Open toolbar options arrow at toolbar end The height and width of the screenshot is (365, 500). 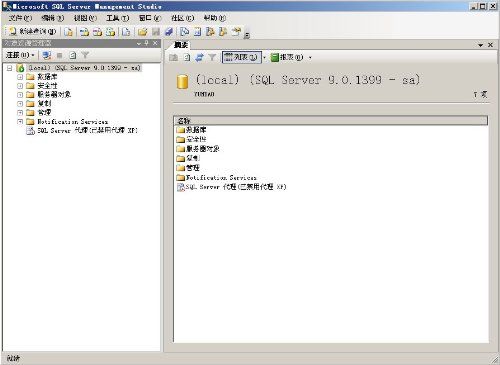tap(247, 35)
